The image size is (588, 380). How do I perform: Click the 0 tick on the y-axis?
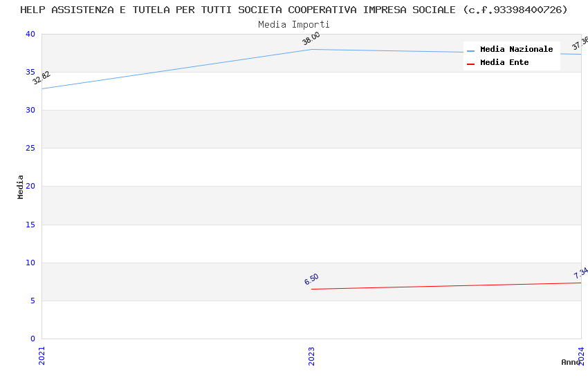click(x=33, y=339)
